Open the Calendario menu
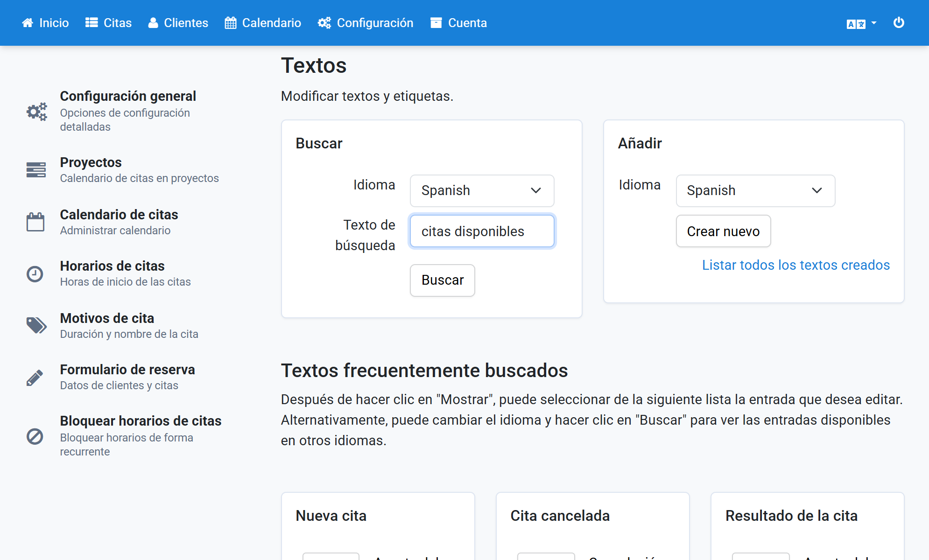The height and width of the screenshot is (560, 929). click(263, 23)
